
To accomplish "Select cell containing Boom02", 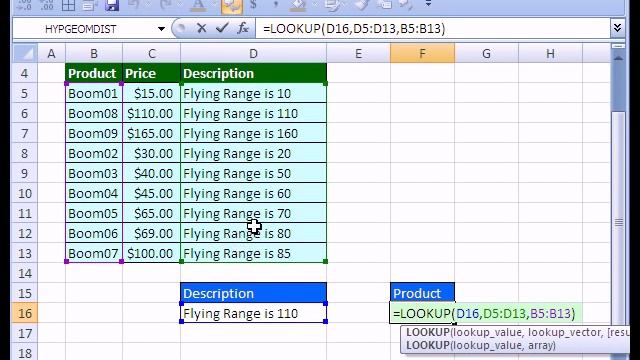I will pyautogui.click(x=94, y=153).
